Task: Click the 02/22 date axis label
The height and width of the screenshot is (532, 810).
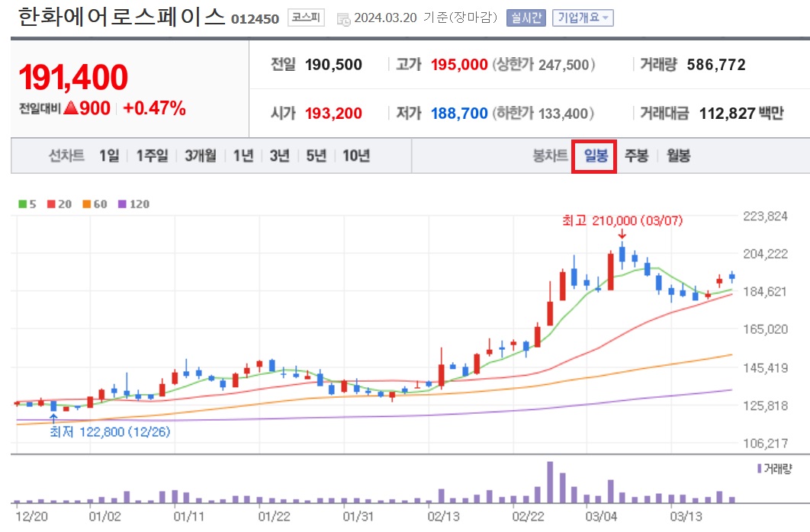Action: point(528,517)
